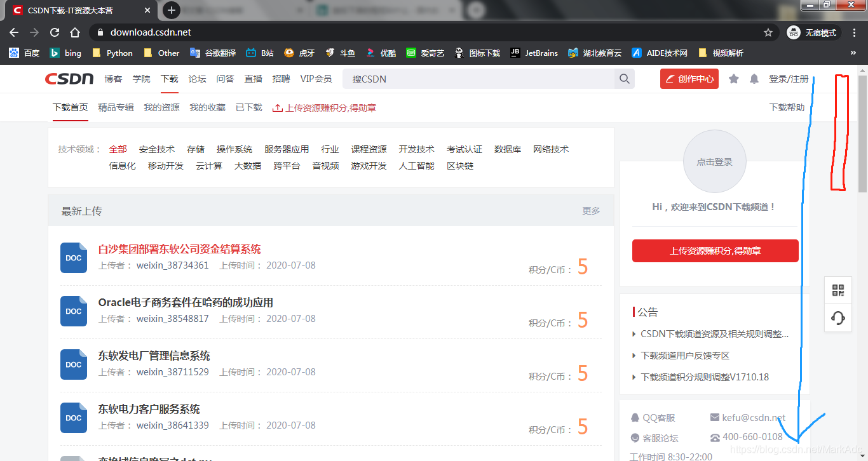This screenshot has width=868, height=461.
Task: Bookmark this page with star icon
Action: [768, 32]
